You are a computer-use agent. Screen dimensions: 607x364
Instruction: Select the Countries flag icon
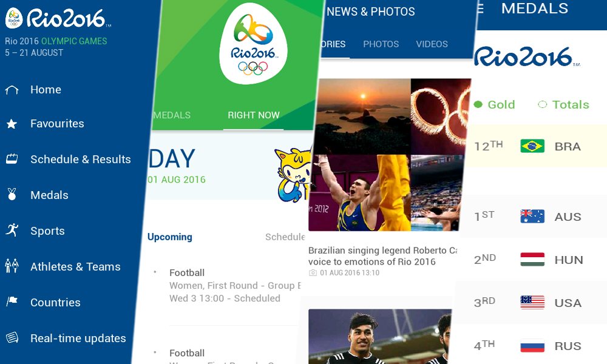12,302
